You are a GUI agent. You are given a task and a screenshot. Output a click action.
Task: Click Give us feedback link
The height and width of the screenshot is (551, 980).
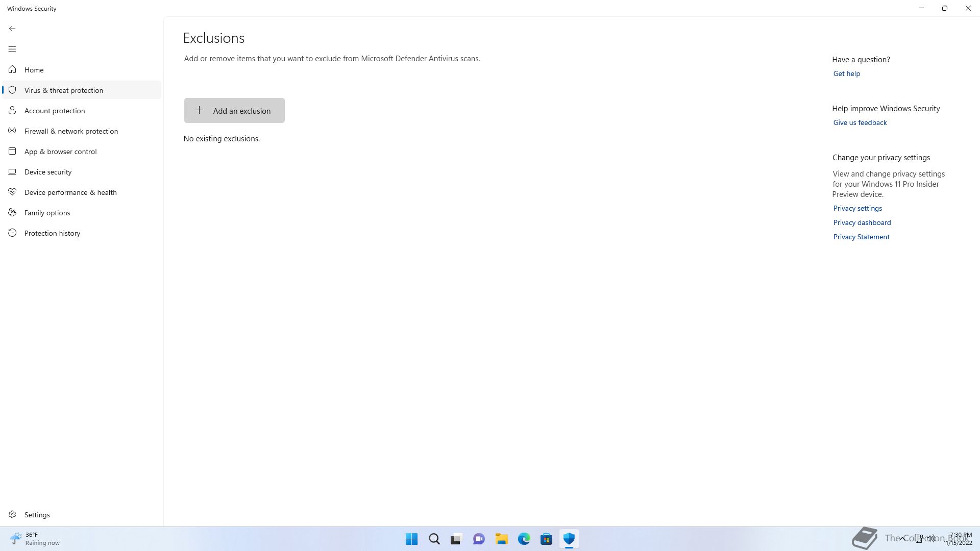click(860, 122)
